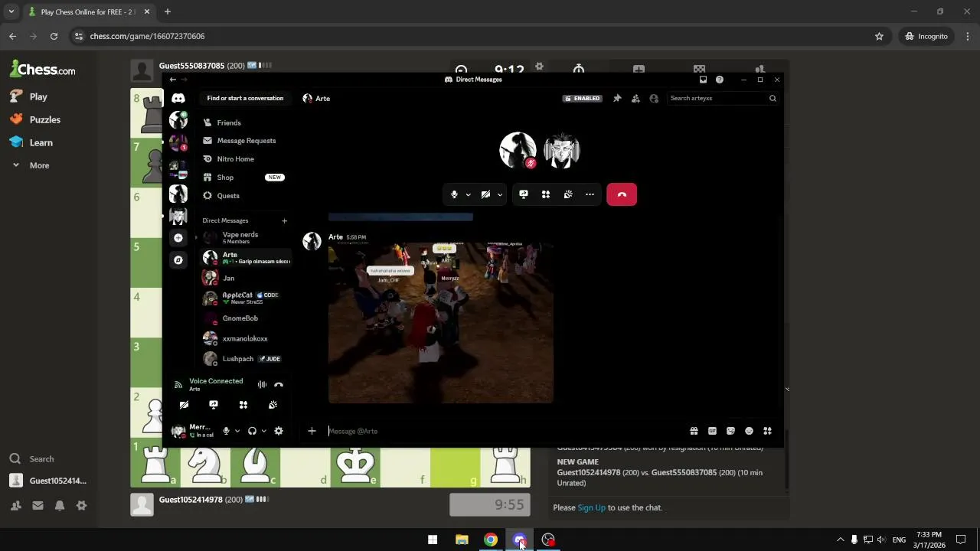
Task: Click the Sign Up link in chess chat
Action: (591, 507)
